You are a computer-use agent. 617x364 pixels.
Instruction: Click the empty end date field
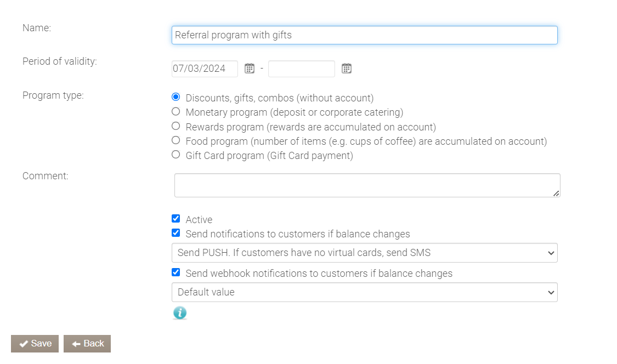coord(301,69)
